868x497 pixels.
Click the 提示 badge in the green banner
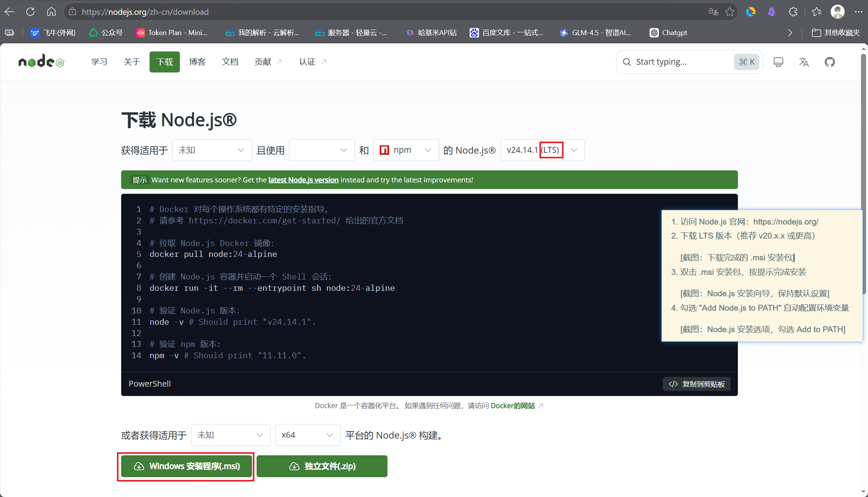(x=139, y=180)
